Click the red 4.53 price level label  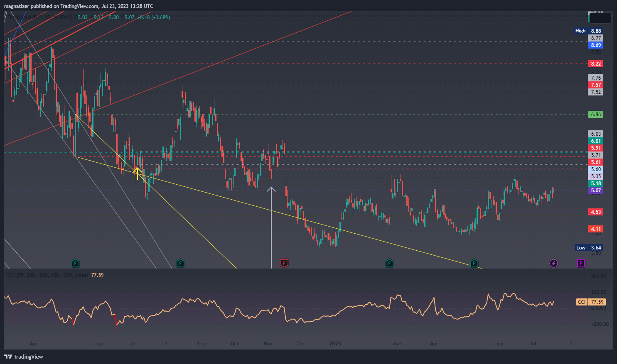click(595, 212)
